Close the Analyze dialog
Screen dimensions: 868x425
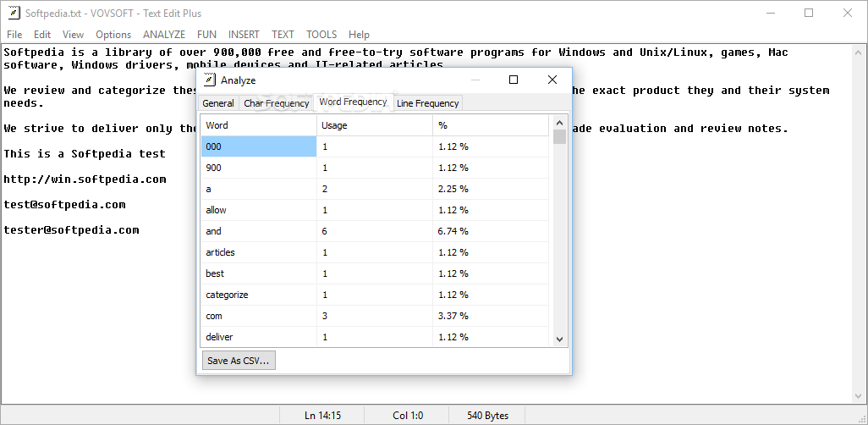coord(552,80)
